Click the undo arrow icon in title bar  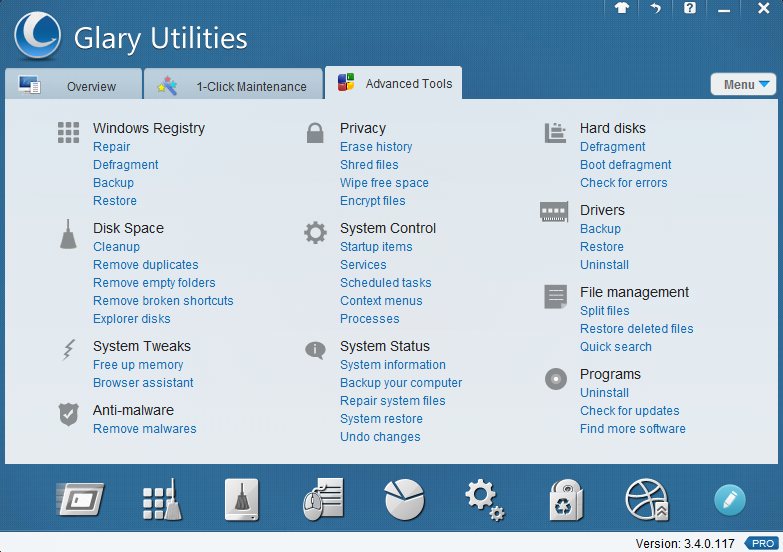pos(656,8)
